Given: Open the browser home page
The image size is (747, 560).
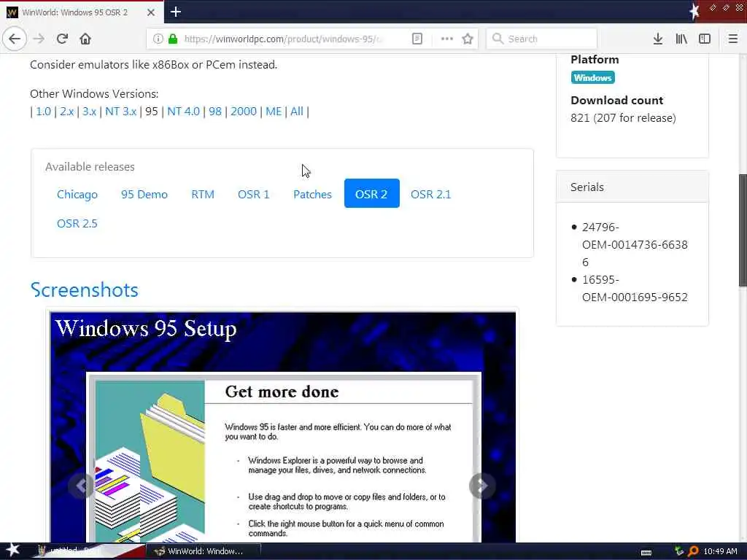Looking at the screenshot, I should coord(85,39).
